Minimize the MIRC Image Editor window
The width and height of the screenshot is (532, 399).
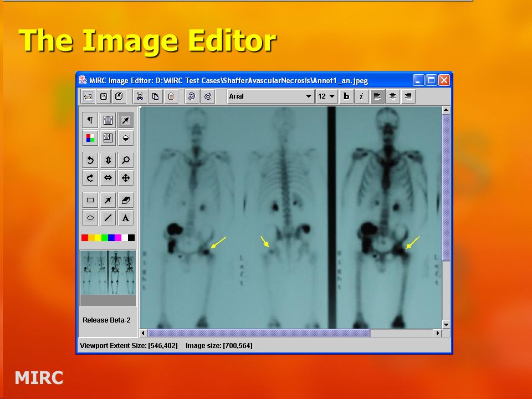[418, 80]
